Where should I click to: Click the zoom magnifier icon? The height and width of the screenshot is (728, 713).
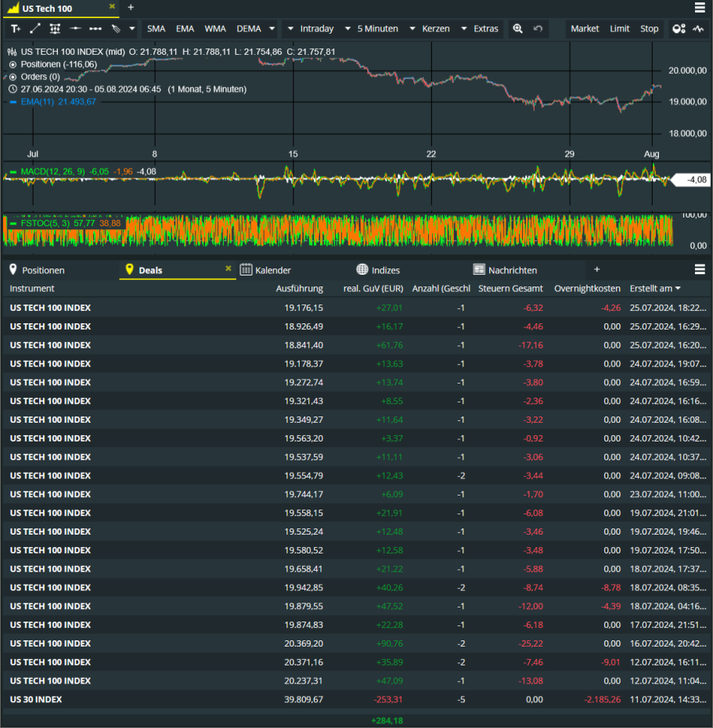pyautogui.click(x=517, y=29)
